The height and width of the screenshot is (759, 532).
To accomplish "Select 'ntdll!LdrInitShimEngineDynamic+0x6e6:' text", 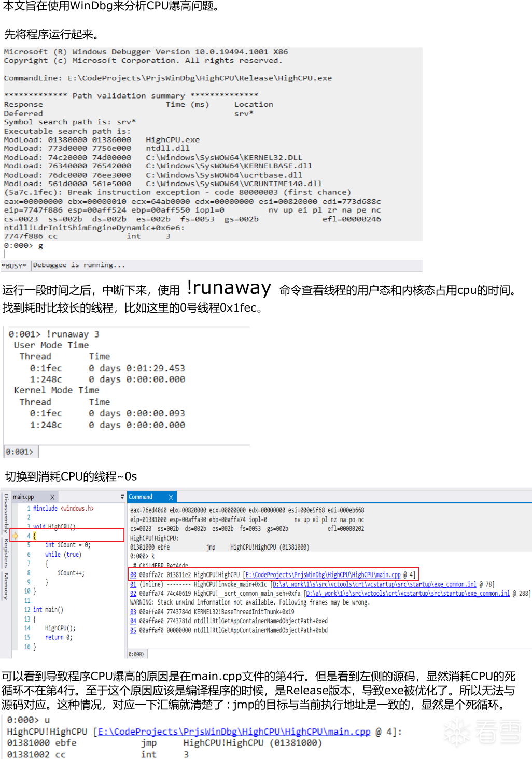I will (x=94, y=228).
